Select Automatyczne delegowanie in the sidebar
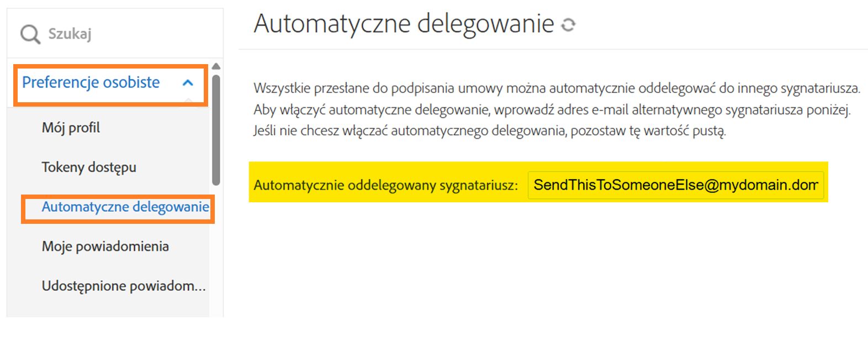Viewport: 868px width, 341px height. pos(125,207)
